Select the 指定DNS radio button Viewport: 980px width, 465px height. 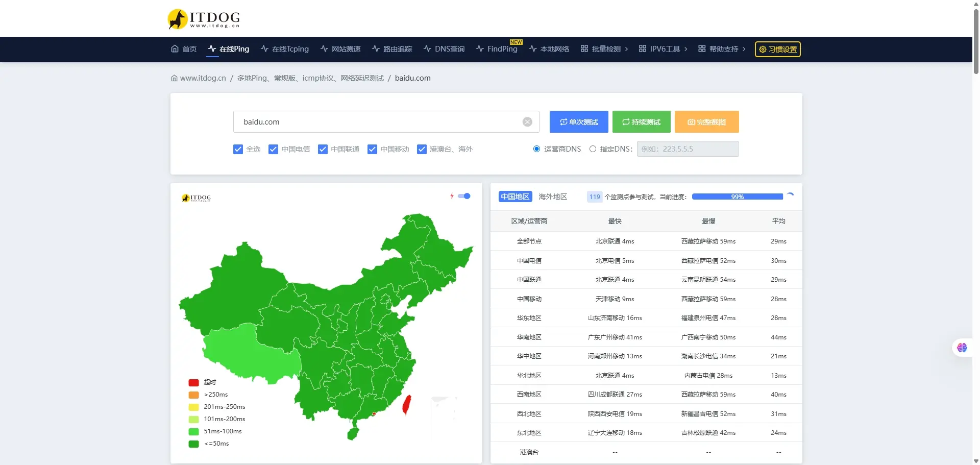click(593, 149)
